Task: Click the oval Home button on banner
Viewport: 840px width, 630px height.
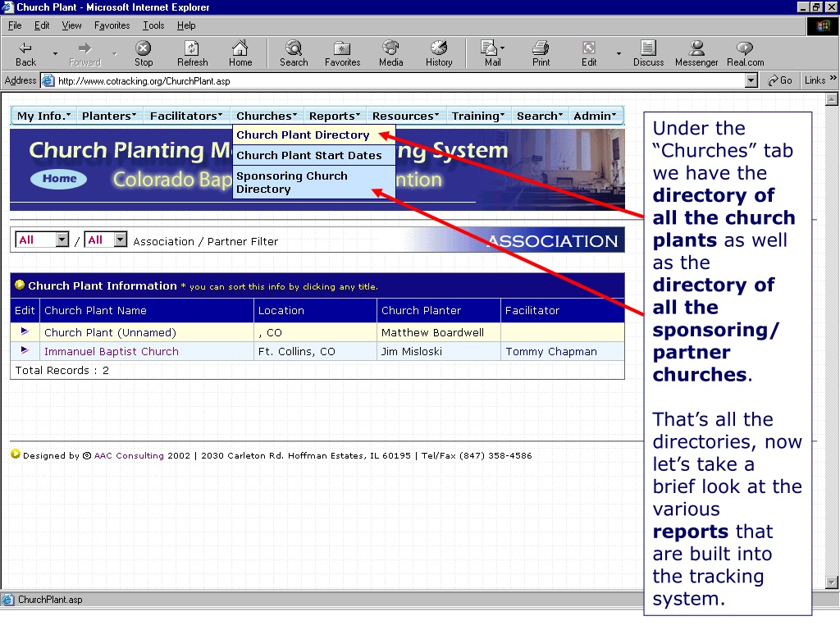Action: [59, 178]
